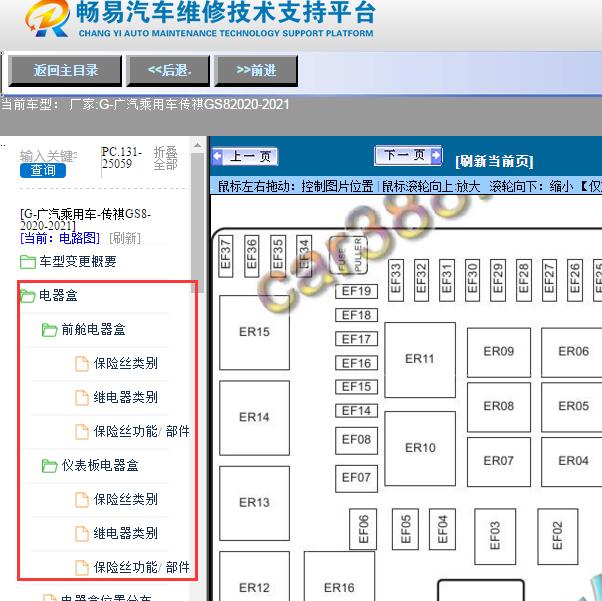Viewport: 602px width, 601px height.
Task: Focus the 输入关键 keyword input field
Action: [x=48, y=156]
